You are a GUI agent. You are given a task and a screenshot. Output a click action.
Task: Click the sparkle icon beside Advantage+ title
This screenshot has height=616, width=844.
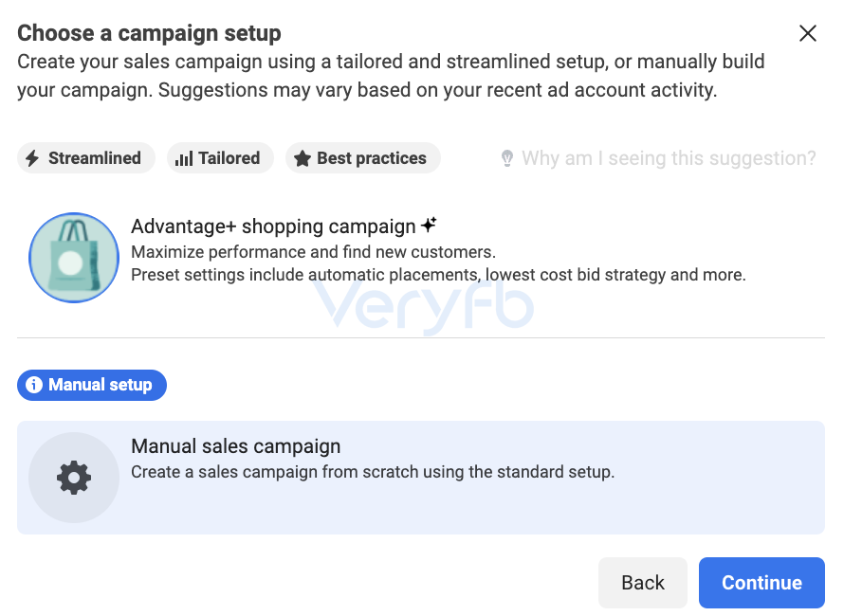429,225
